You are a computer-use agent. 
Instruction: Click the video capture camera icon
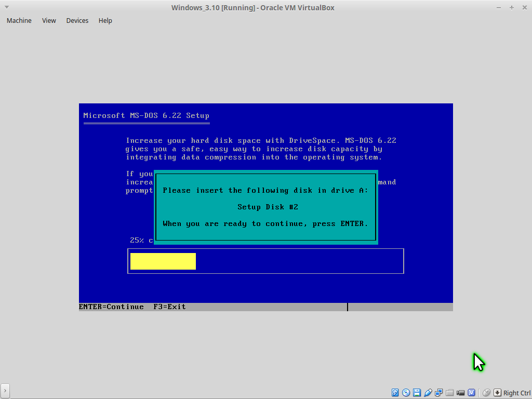pos(461,393)
